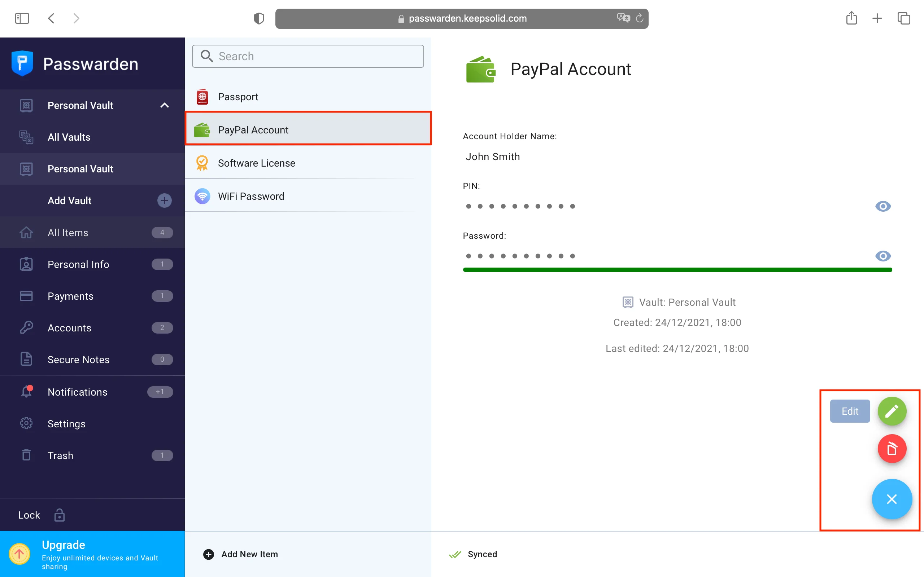
Task: Click the Upgrade arrow icon
Action: pos(19,554)
